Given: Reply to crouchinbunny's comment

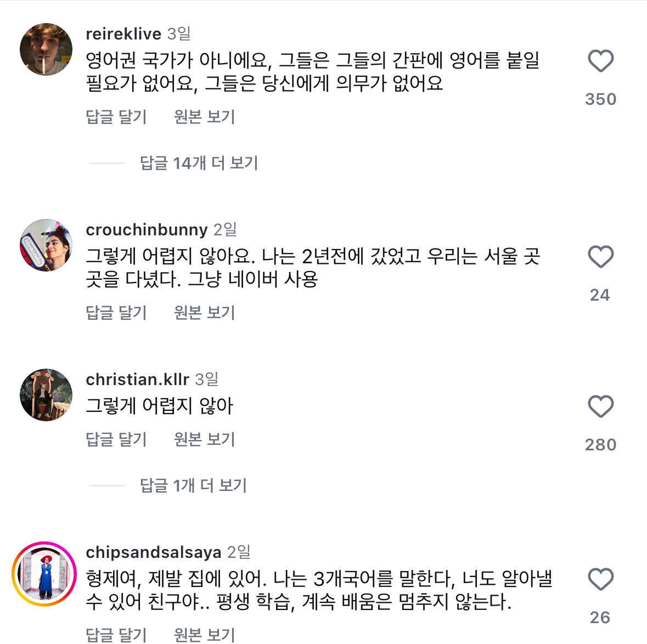Looking at the screenshot, I should point(116,313).
